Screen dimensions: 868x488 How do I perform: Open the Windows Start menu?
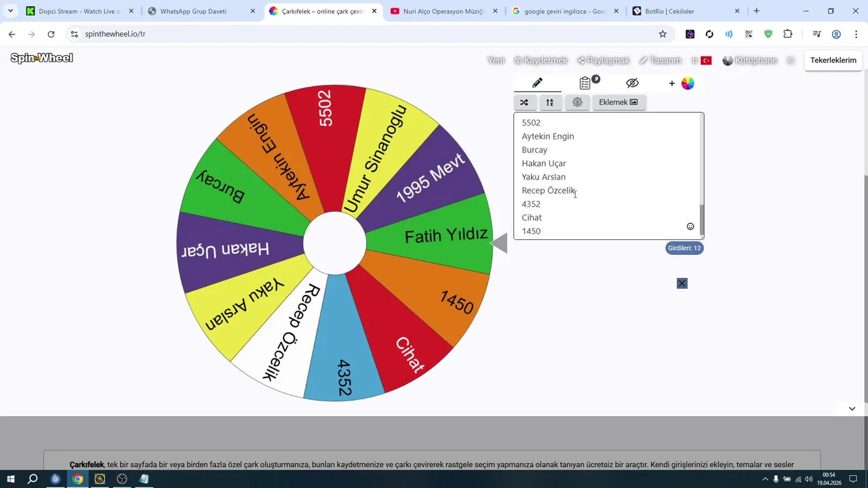click(11, 479)
